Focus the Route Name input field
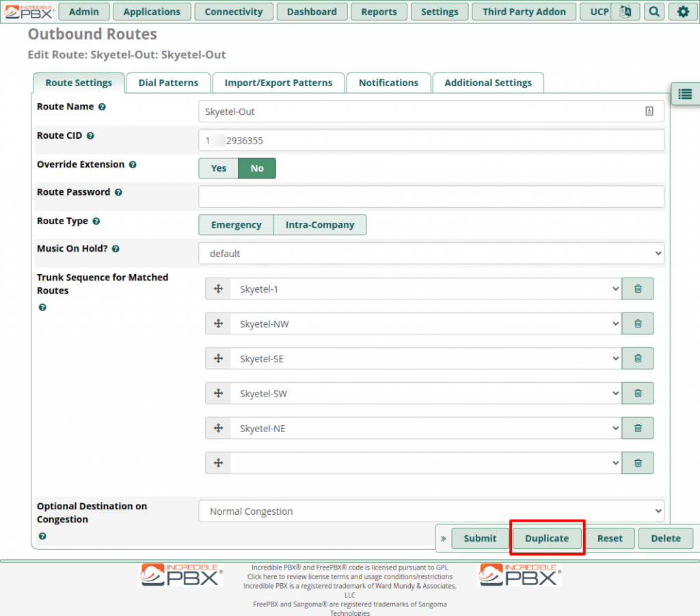 coord(431,111)
